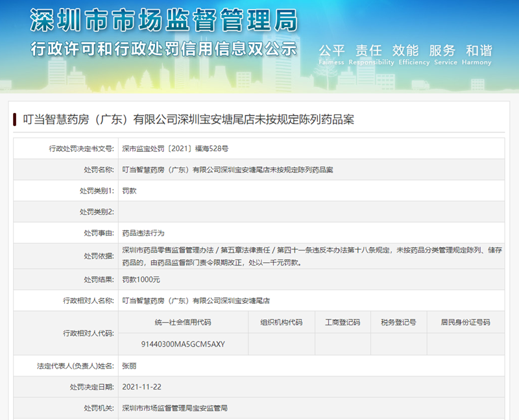
Task: Click the 处罚名称 row value
Action: click(228, 170)
